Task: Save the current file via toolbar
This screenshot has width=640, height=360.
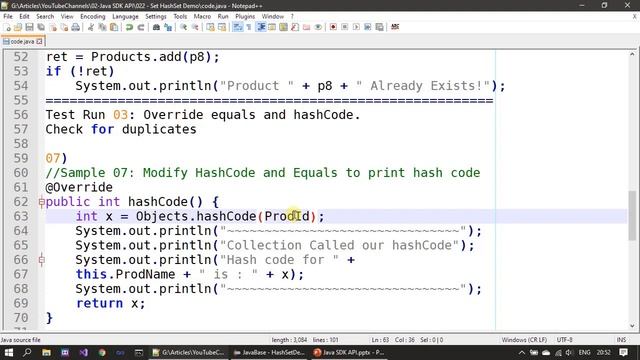Action: coord(29,27)
